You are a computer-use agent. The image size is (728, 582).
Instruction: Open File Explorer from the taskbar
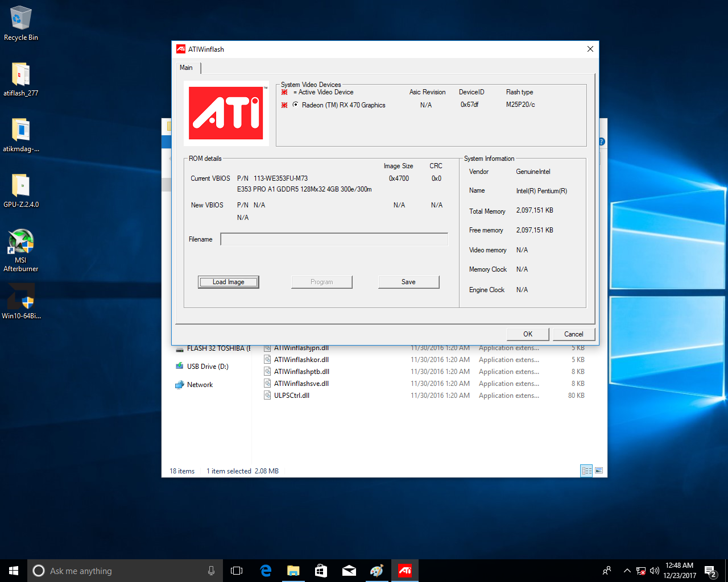(293, 571)
